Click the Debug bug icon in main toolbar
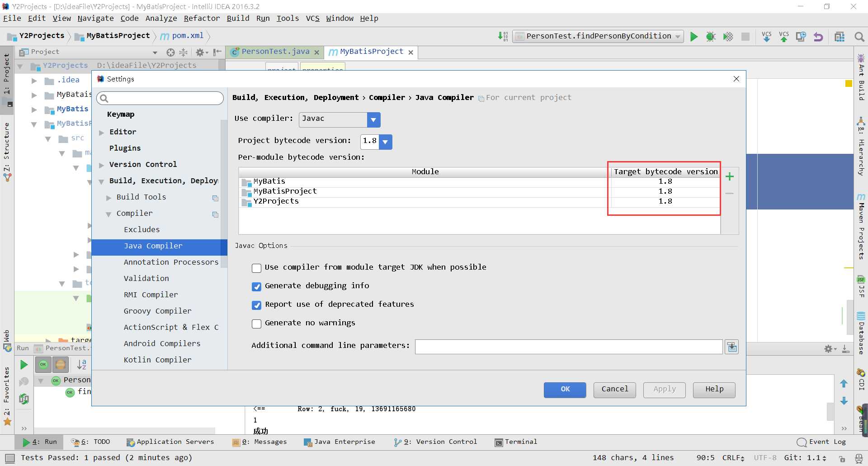 pos(711,37)
